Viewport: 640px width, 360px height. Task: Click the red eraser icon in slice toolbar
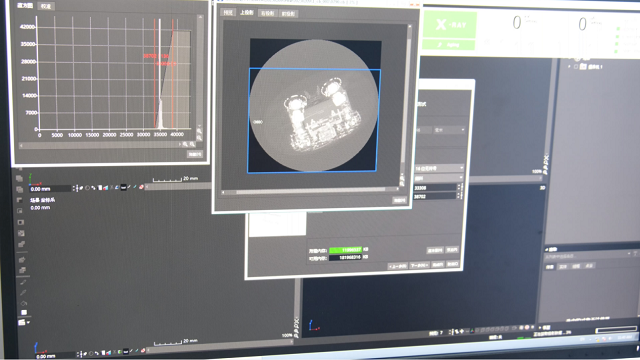coord(141,187)
